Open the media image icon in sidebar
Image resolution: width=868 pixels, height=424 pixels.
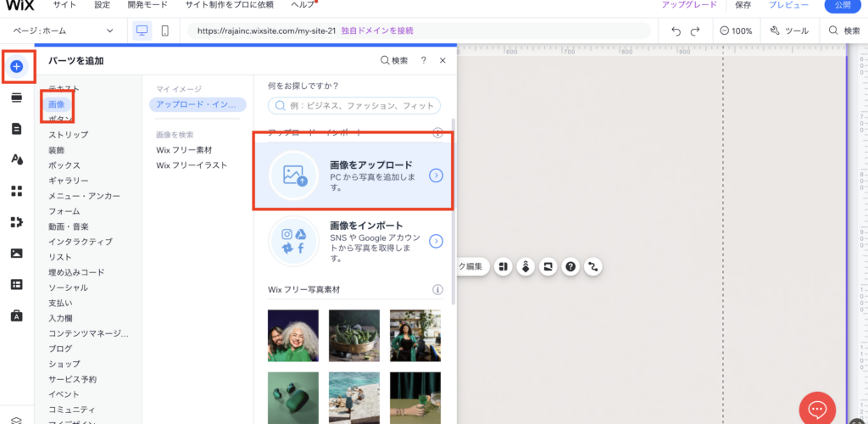[x=17, y=254]
